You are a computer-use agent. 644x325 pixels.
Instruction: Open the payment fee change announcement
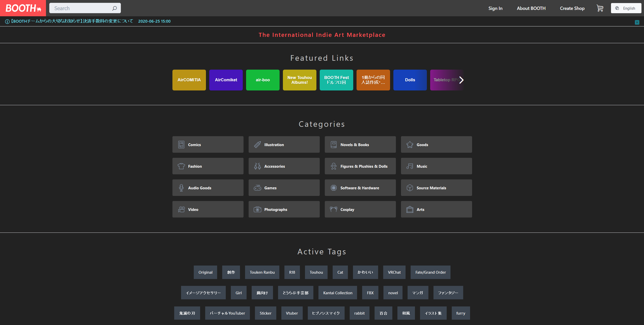point(72,21)
